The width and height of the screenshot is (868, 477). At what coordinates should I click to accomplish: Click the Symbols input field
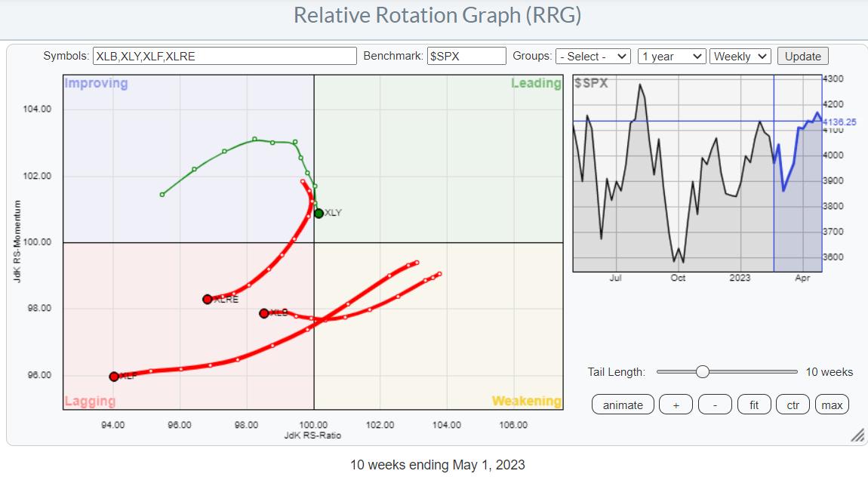[224, 56]
